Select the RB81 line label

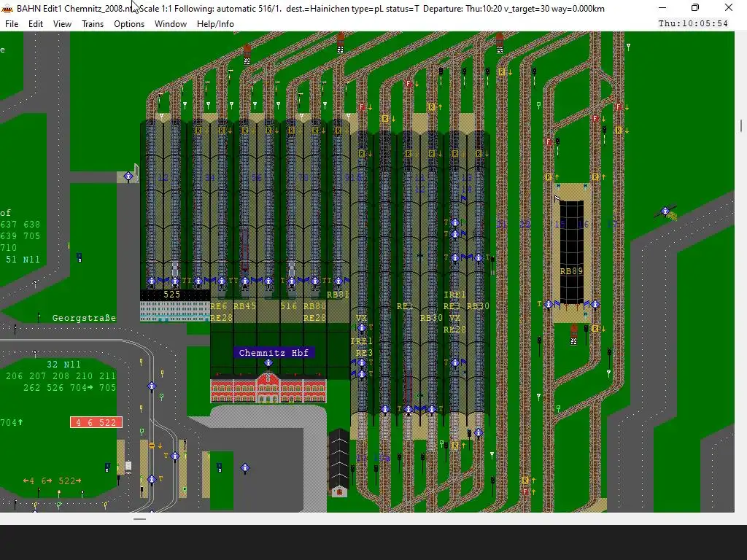[338, 295]
